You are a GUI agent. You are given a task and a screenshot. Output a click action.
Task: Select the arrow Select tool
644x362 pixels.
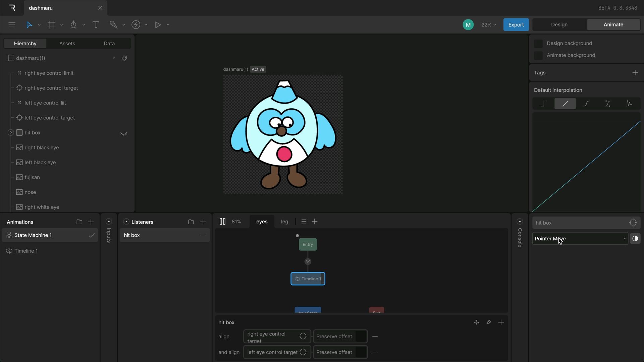point(29,25)
